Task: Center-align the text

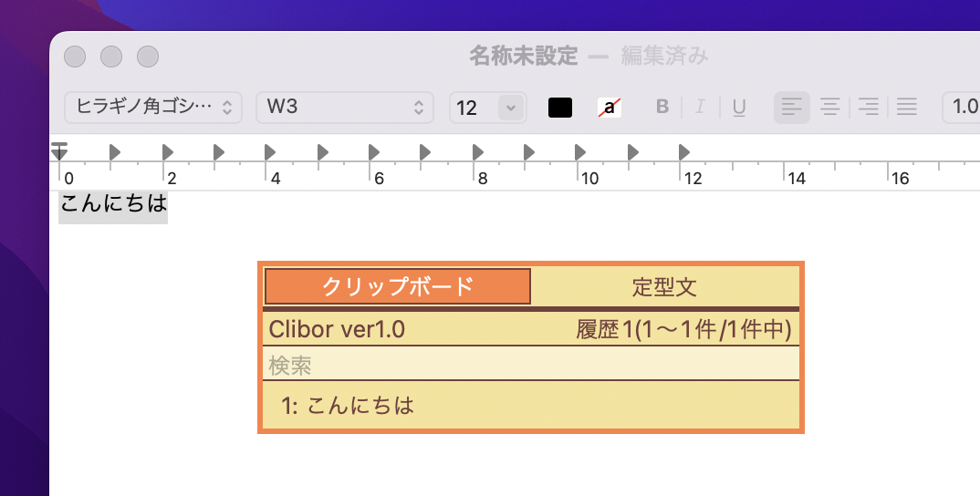Action: [x=830, y=108]
